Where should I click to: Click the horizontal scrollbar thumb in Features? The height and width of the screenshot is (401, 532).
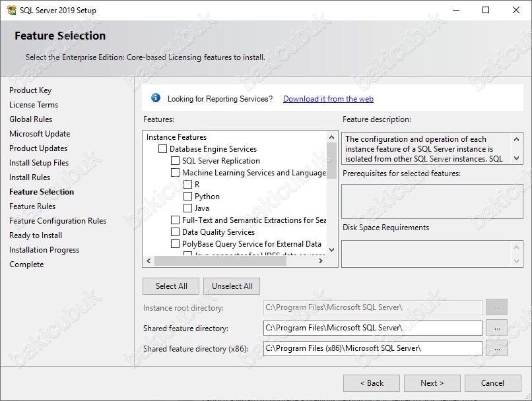(x=220, y=261)
